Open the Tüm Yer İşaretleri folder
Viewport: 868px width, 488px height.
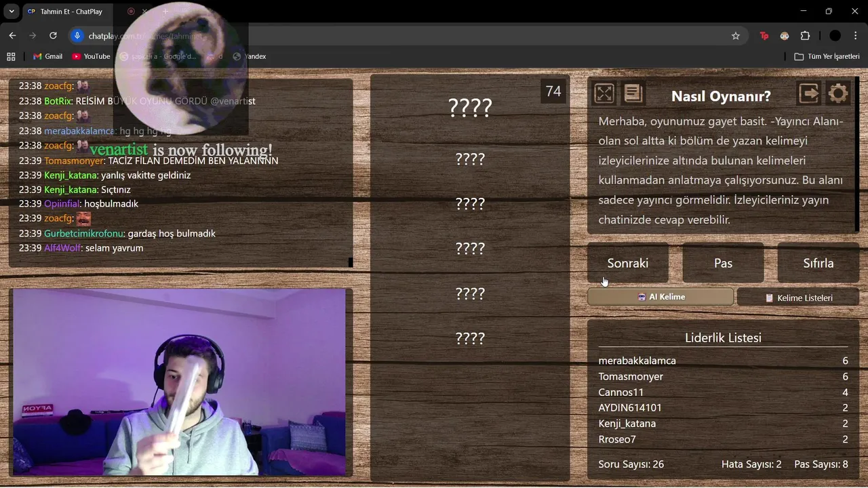[827, 56]
